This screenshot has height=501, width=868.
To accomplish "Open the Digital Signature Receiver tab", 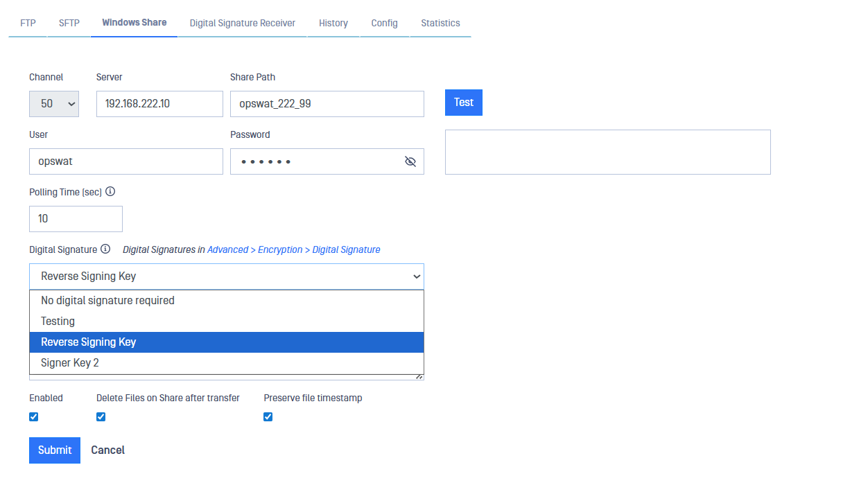I will click(243, 23).
